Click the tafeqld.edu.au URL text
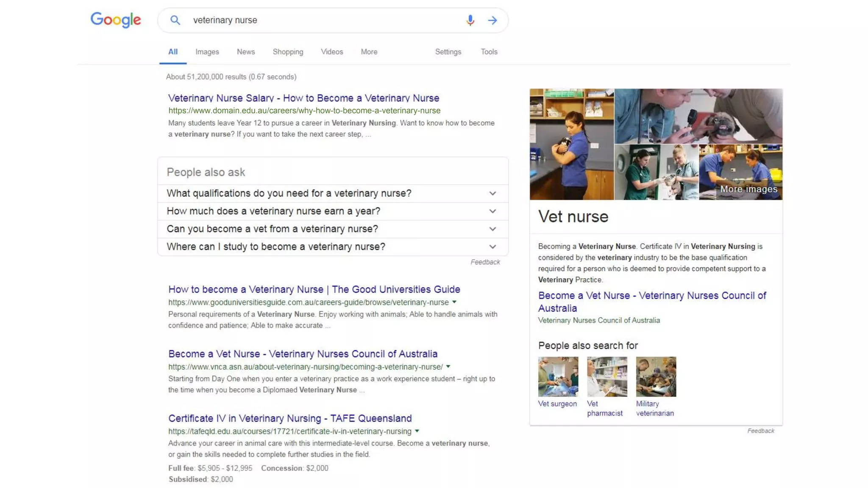This screenshot has width=868, height=488. (x=290, y=431)
